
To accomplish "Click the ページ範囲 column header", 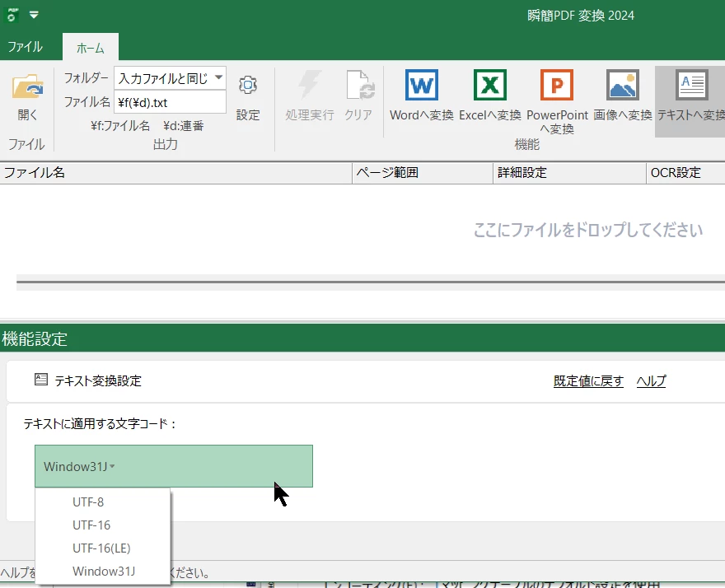I will coord(423,173).
